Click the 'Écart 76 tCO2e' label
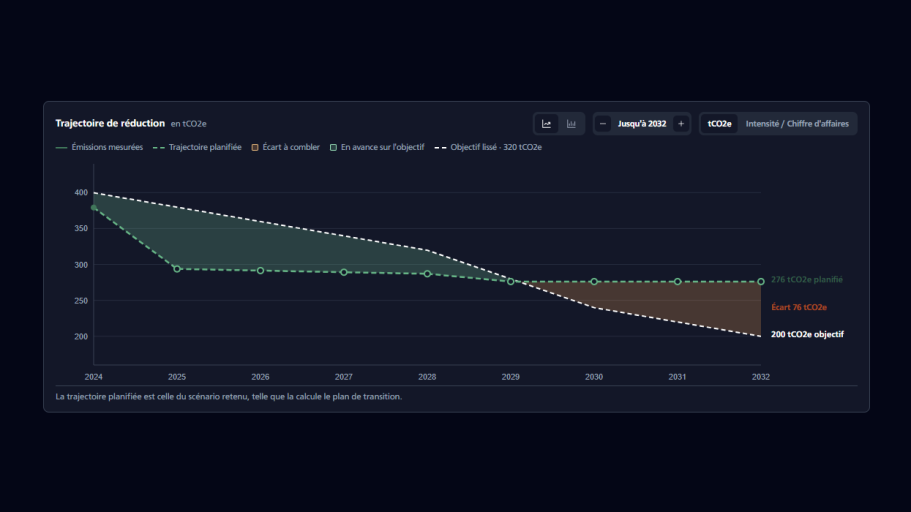This screenshot has width=911, height=512. coord(799,307)
